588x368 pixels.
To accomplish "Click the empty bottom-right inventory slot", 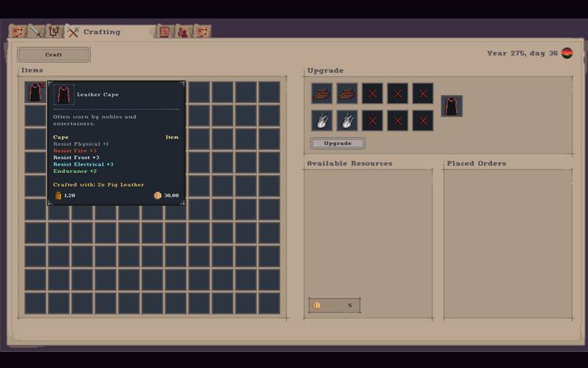I will 269,303.
